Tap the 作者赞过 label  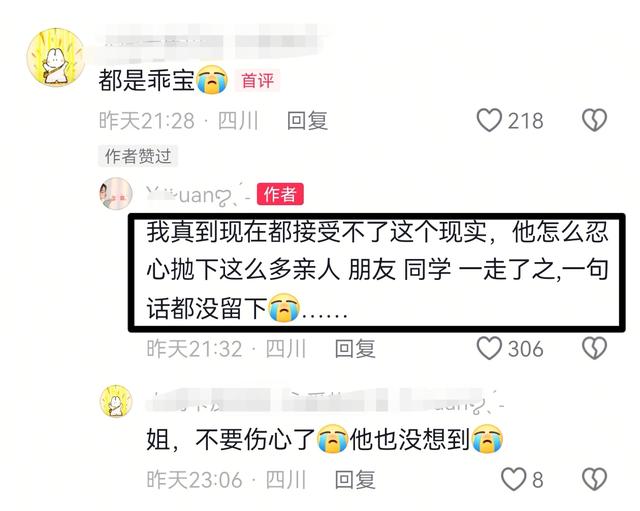coord(138,156)
